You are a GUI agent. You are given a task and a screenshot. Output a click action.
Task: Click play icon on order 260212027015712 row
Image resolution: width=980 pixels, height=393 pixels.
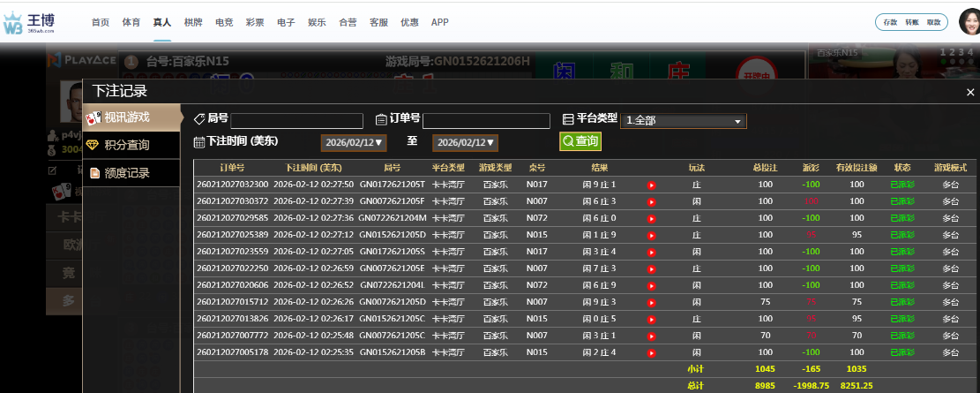click(x=652, y=302)
